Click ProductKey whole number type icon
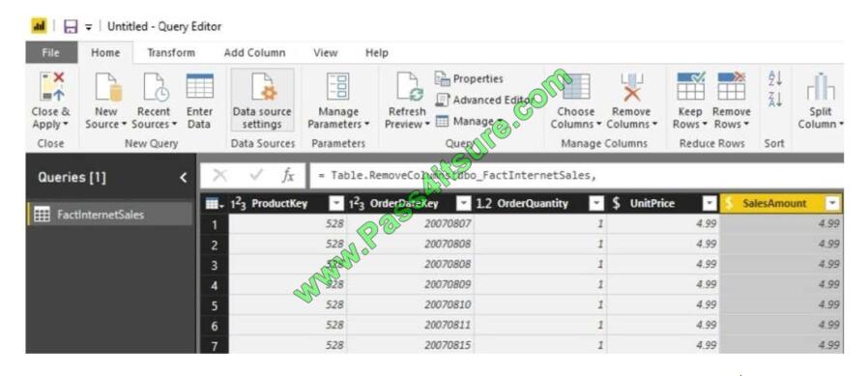Screen dimensions: 868x376 (x=238, y=204)
